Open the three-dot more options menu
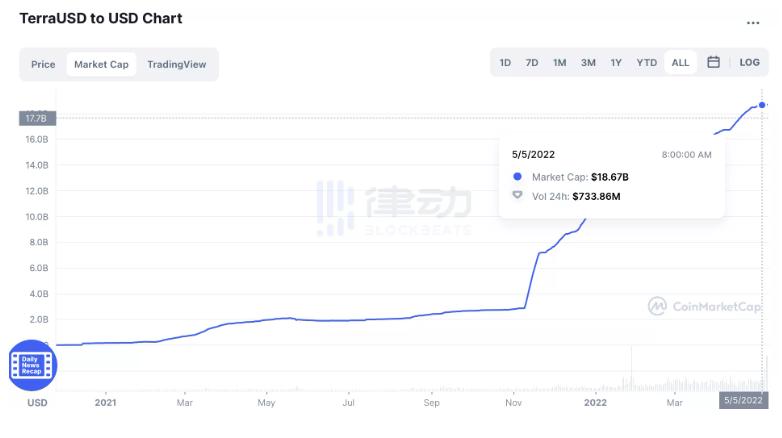Image resolution: width=782 pixels, height=438 pixels. (752, 22)
